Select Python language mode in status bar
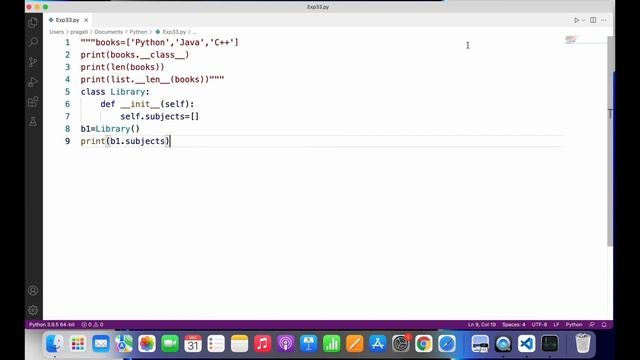This screenshot has height=360, width=640. click(574, 324)
